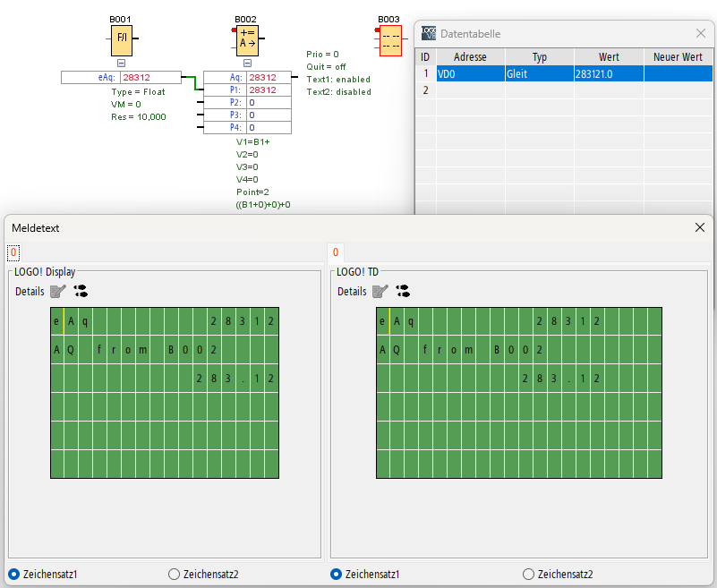
Task: Choose Zeichensatz2 under LOGO! Display
Action: coord(175,574)
